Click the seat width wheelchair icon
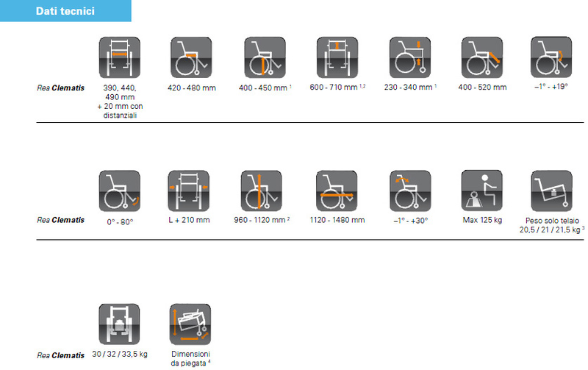The height and width of the screenshot is (370, 588). click(120, 57)
